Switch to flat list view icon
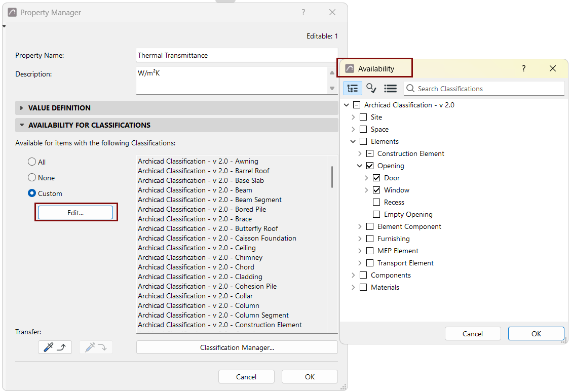Image resolution: width=571 pixels, height=392 pixels. (x=390, y=89)
